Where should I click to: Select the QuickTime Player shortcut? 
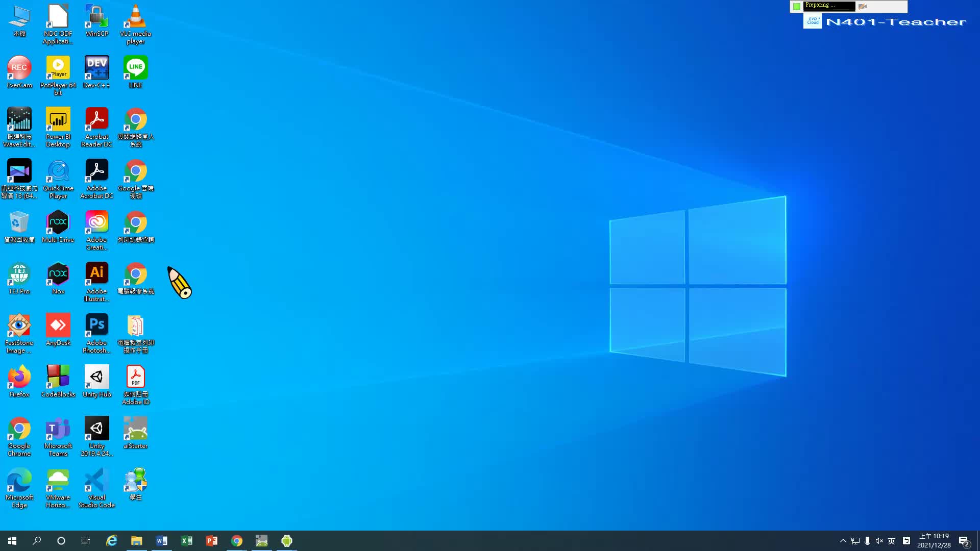coord(58,179)
